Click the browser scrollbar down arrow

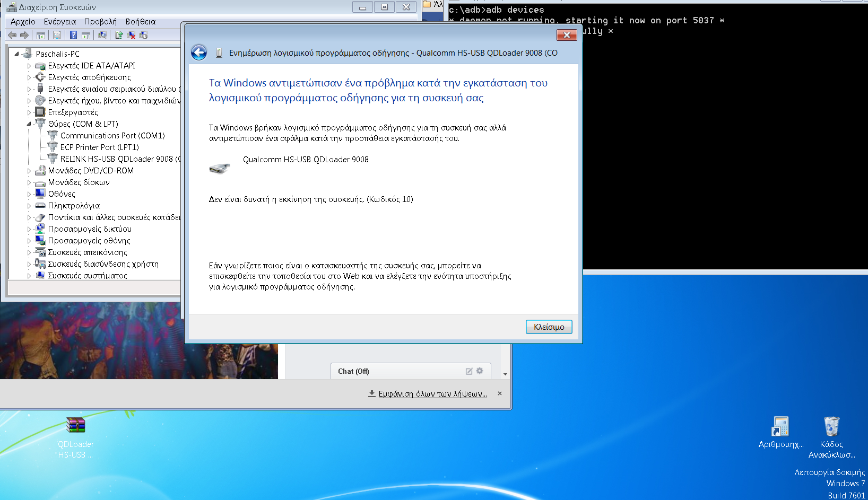(505, 374)
